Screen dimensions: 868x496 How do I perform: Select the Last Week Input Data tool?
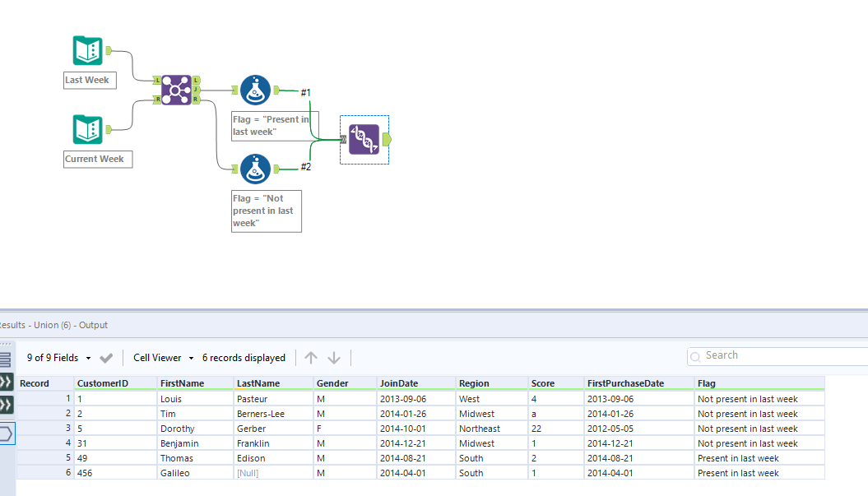point(87,50)
